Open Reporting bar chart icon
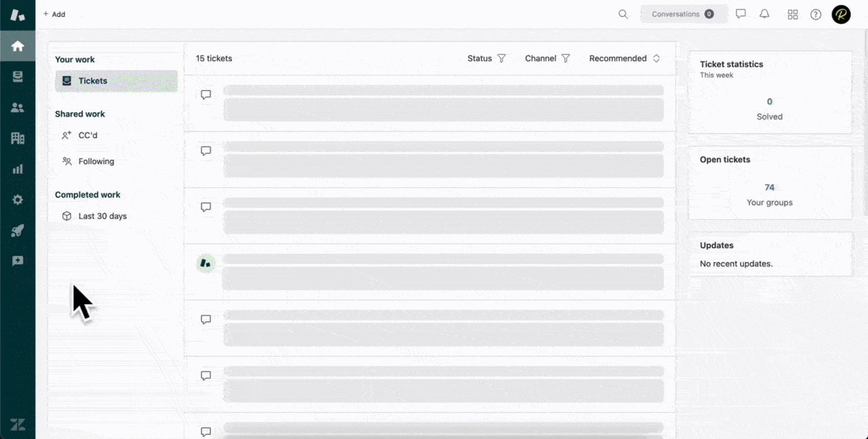868x439 pixels. [18, 169]
